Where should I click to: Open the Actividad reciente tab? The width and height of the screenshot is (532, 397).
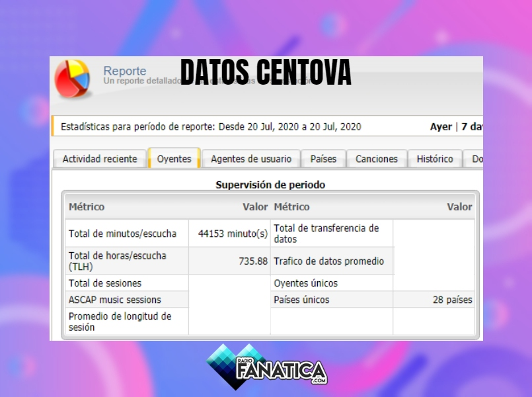(100, 159)
